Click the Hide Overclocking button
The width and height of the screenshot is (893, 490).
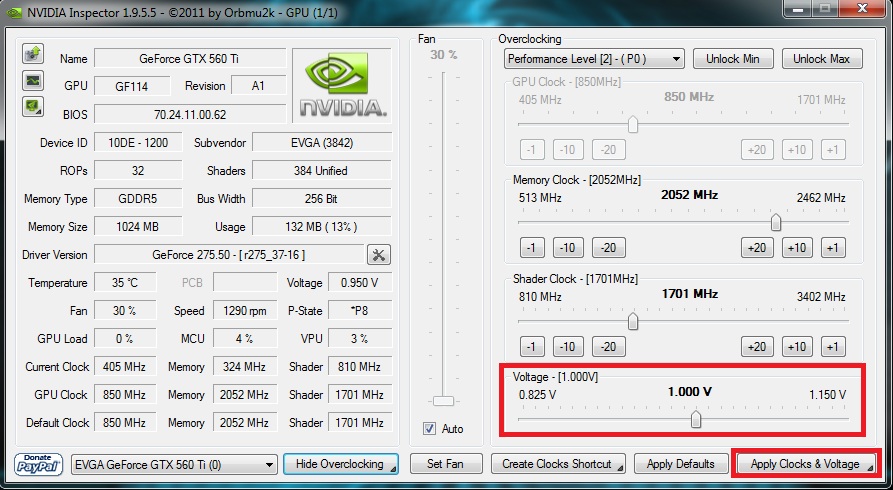click(x=341, y=464)
